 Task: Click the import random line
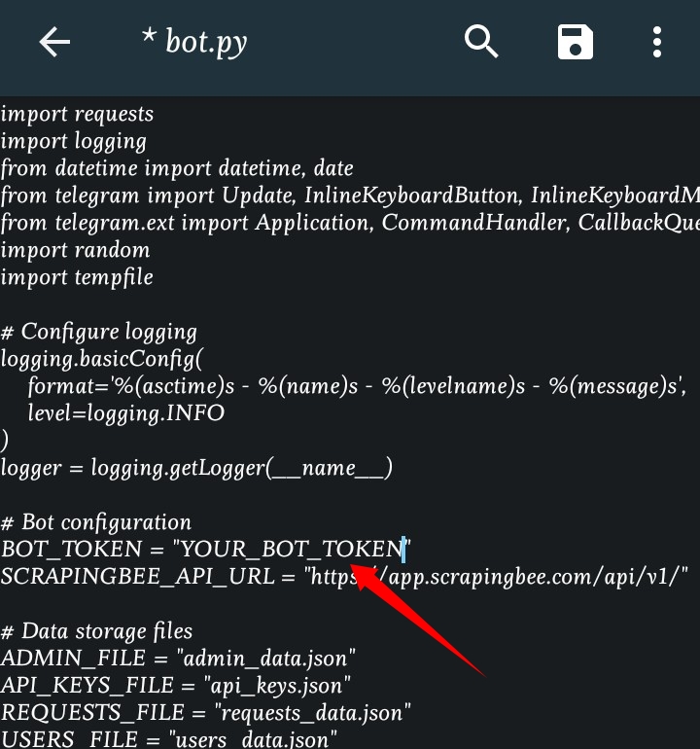point(76,250)
